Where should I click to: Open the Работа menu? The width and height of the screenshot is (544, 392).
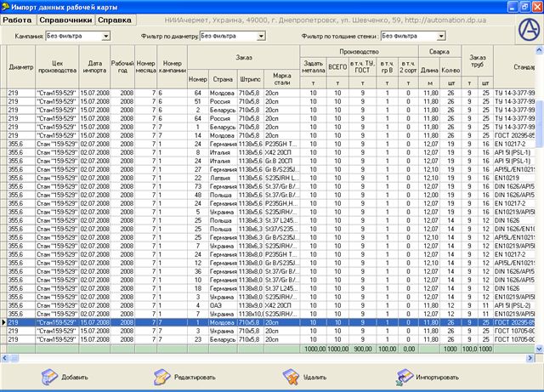click(17, 20)
